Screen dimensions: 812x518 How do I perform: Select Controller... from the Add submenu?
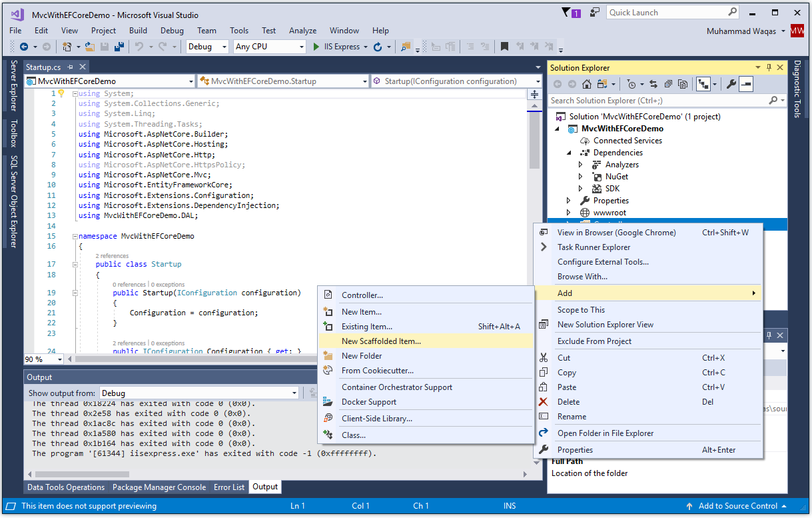(x=426, y=295)
